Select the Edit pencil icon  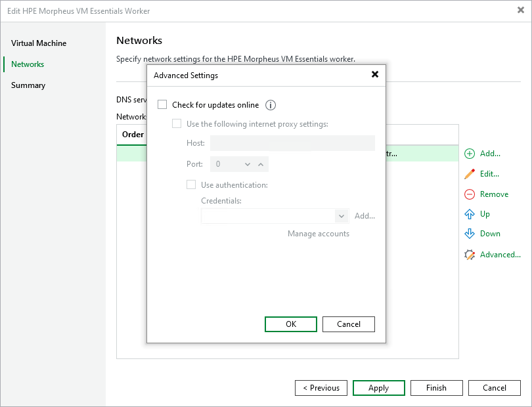[470, 173]
